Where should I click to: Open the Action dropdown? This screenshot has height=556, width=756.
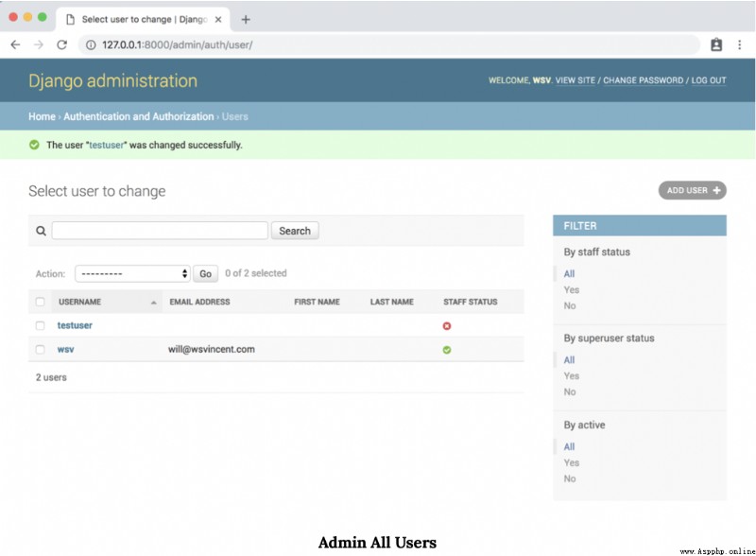(132, 273)
